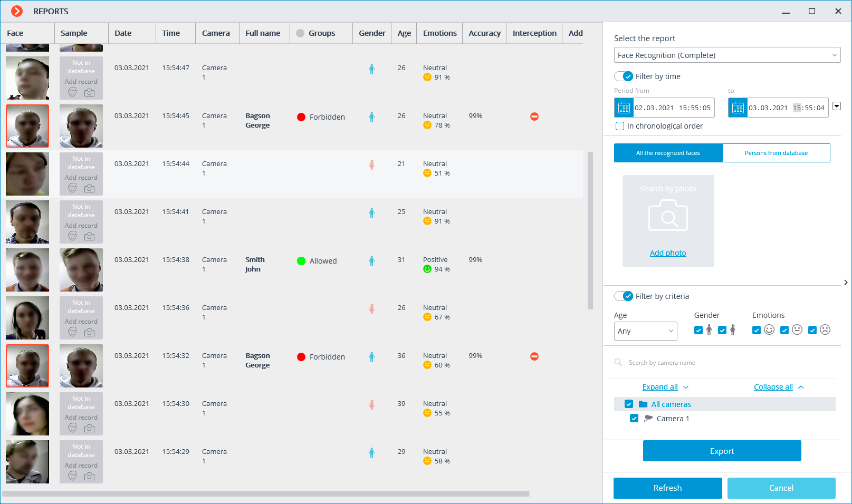Sort by the Time column header
Image resolution: width=852 pixels, height=504 pixels.
[x=176, y=33]
